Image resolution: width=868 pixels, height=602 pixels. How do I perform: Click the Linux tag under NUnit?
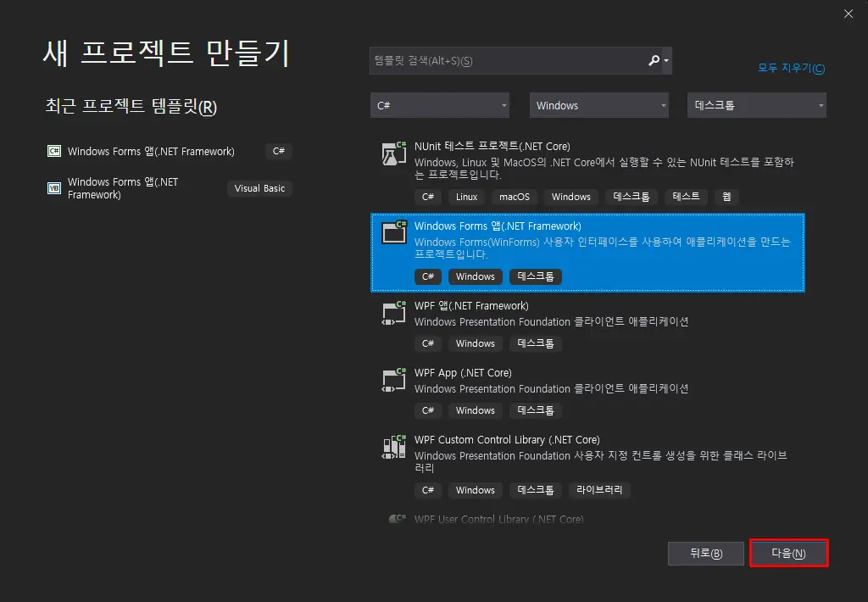467,197
